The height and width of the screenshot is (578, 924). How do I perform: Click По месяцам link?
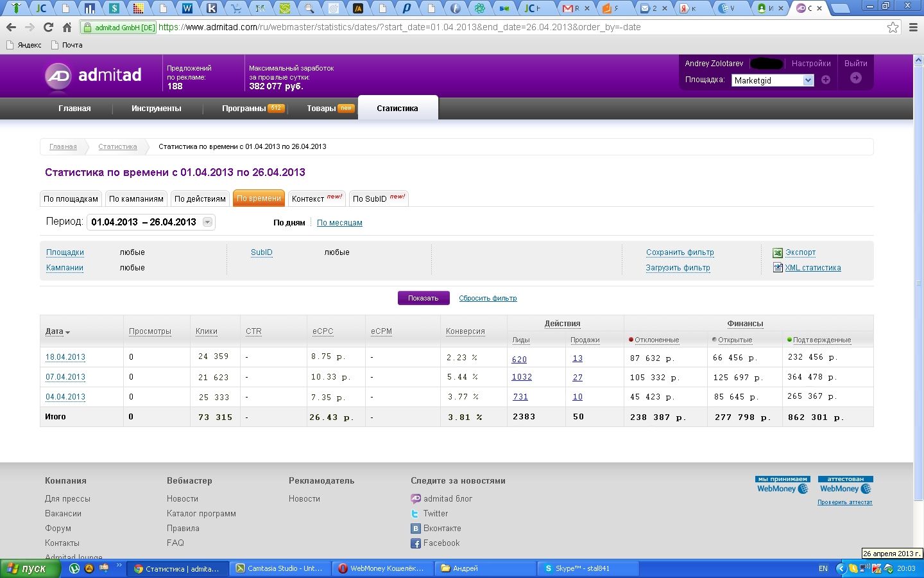[339, 223]
